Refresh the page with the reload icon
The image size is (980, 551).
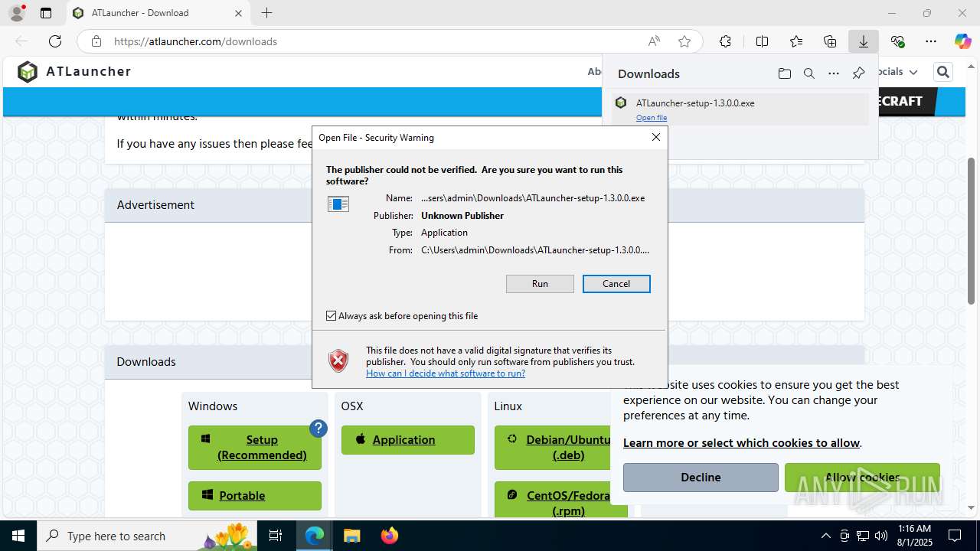55,41
